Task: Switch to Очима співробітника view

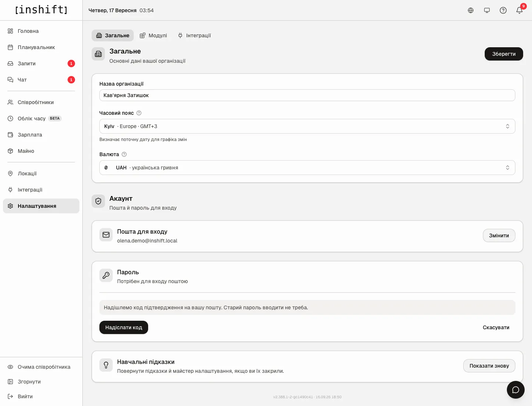Action: coord(41,367)
